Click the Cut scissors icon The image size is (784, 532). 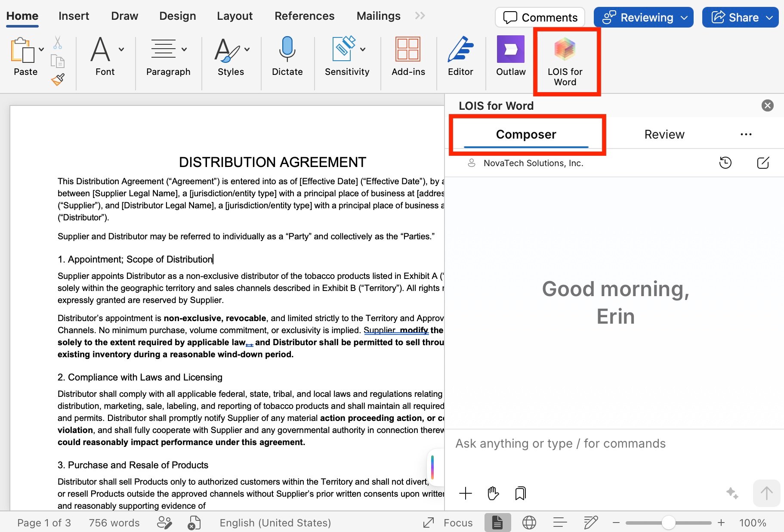tap(58, 43)
